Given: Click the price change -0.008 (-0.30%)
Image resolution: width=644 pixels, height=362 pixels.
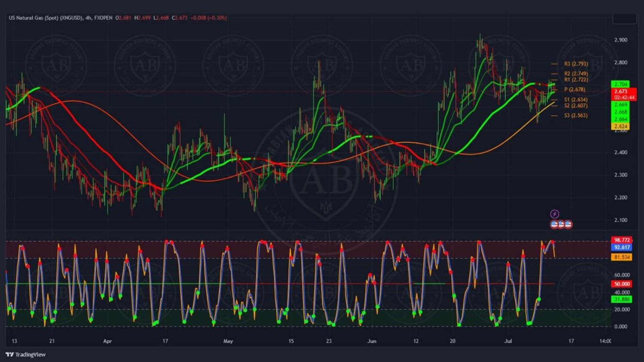Looking at the screenshot, I should point(209,18).
